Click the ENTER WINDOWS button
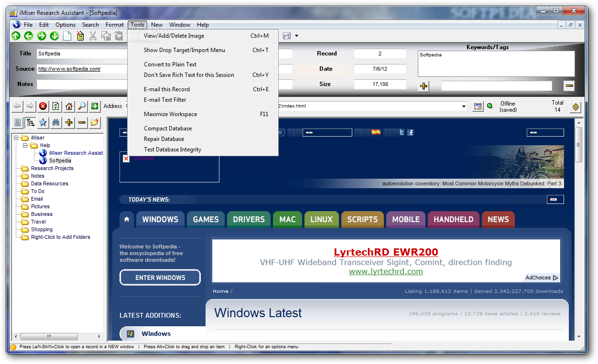The height and width of the screenshot is (364, 598). [160, 278]
